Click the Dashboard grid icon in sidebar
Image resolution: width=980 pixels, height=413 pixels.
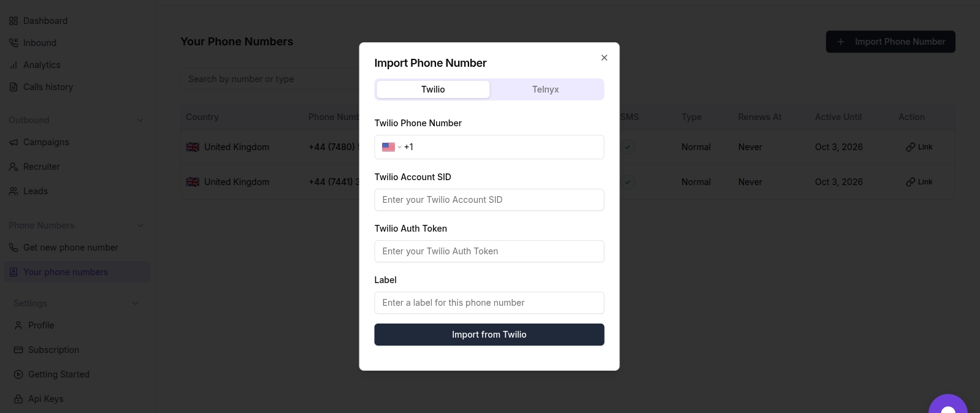[x=13, y=21]
